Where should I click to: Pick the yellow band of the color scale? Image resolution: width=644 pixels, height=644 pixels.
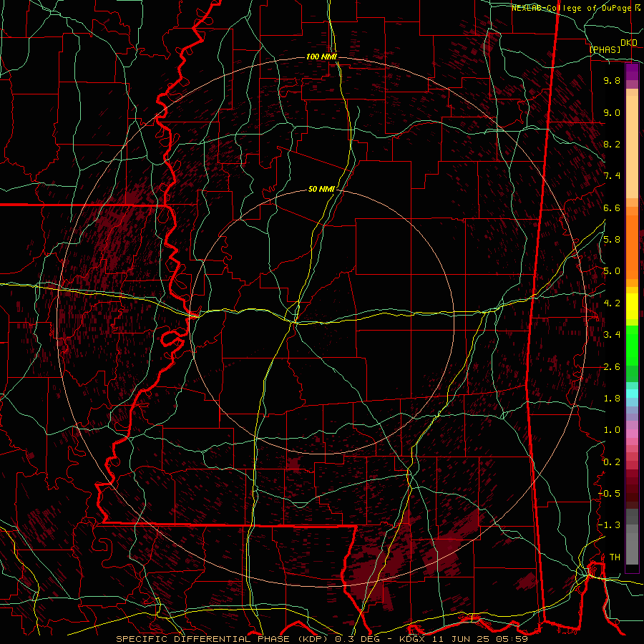632,306
